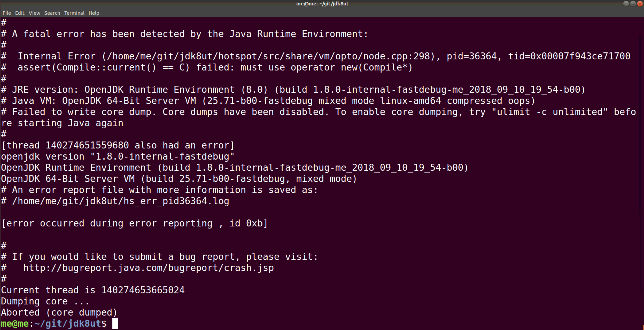This screenshot has height=330, width=644.
Task: Click the cursor block at the prompt
Action: (x=115, y=324)
